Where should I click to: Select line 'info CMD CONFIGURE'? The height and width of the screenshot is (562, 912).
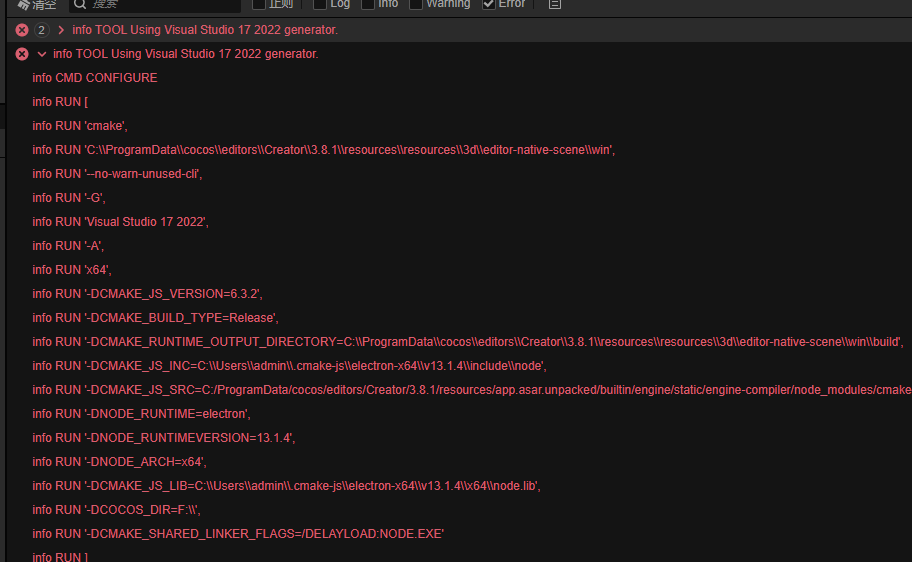(95, 78)
